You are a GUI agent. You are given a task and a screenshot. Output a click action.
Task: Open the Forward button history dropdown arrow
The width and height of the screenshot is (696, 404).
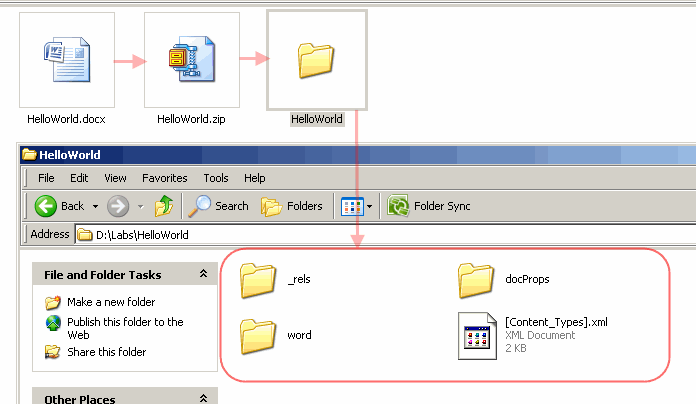coord(141,206)
